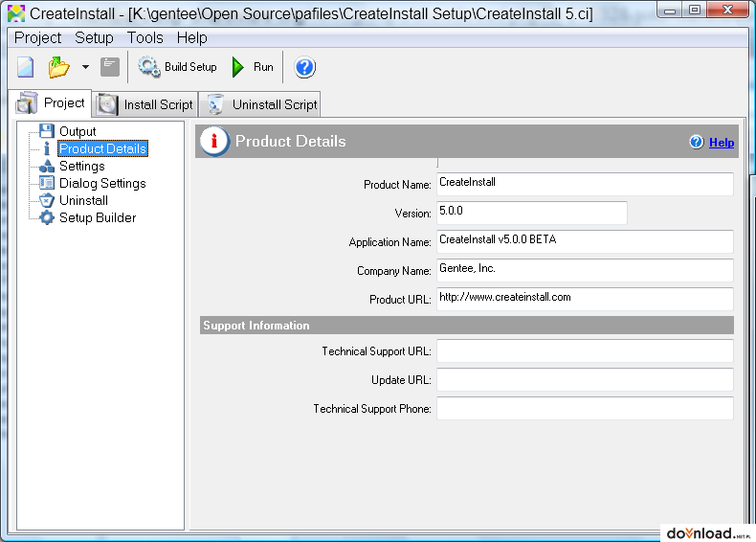Image resolution: width=756 pixels, height=542 pixels.
Task: Click the Uninstall Script recycle bin icon
Action: coord(215,104)
